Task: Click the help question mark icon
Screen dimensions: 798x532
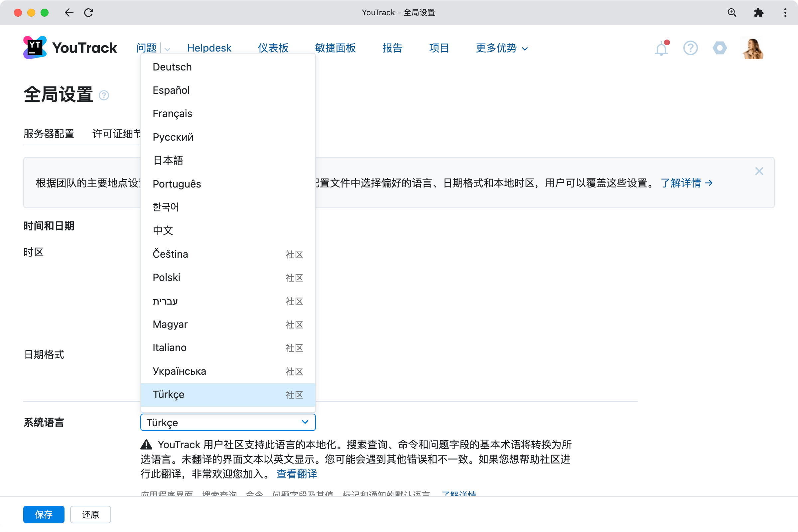Action: pos(690,48)
